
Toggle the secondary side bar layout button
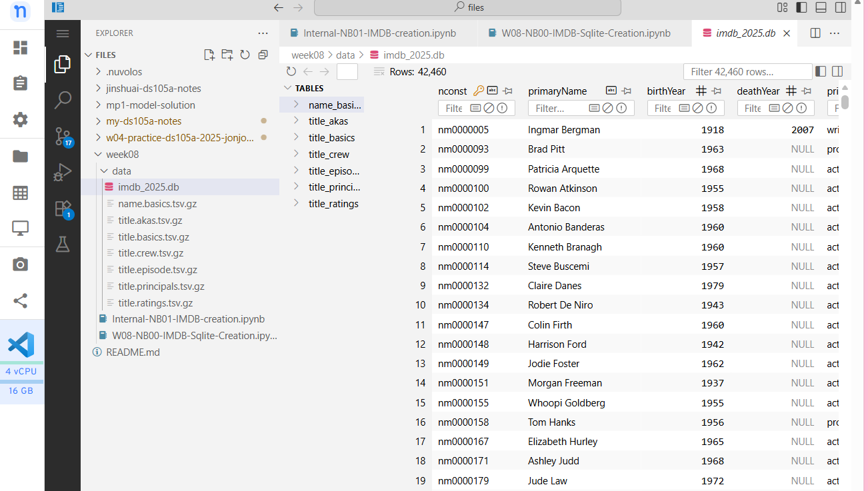click(840, 7)
